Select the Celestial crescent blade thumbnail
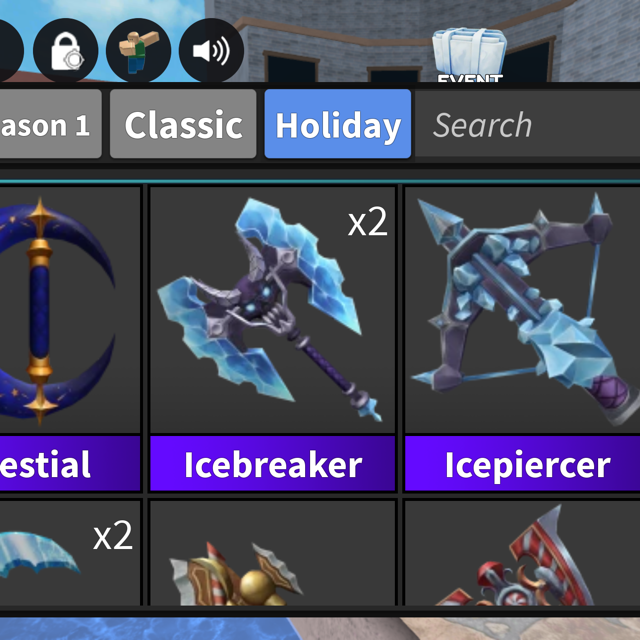The width and height of the screenshot is (640, 640). 70,310
